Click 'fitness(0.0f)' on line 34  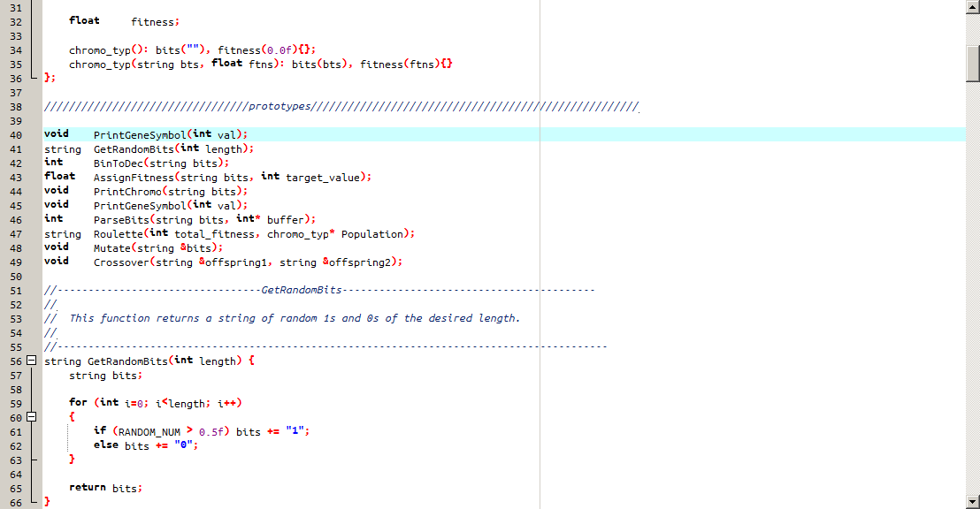pyautogui.click(x=257, y=50)
